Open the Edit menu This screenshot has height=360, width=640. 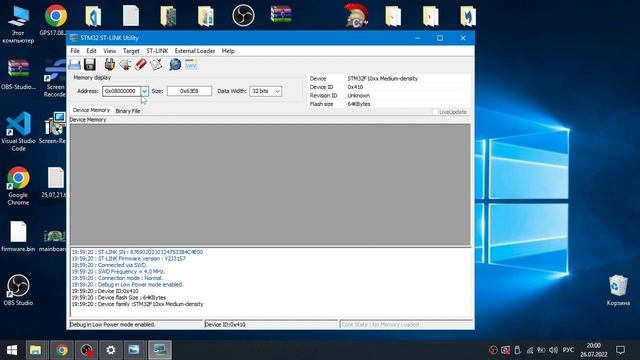point(91,51)
